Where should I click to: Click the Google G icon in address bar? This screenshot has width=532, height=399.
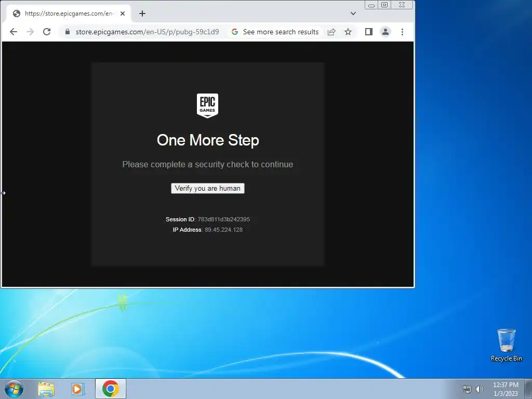[235, 32]
